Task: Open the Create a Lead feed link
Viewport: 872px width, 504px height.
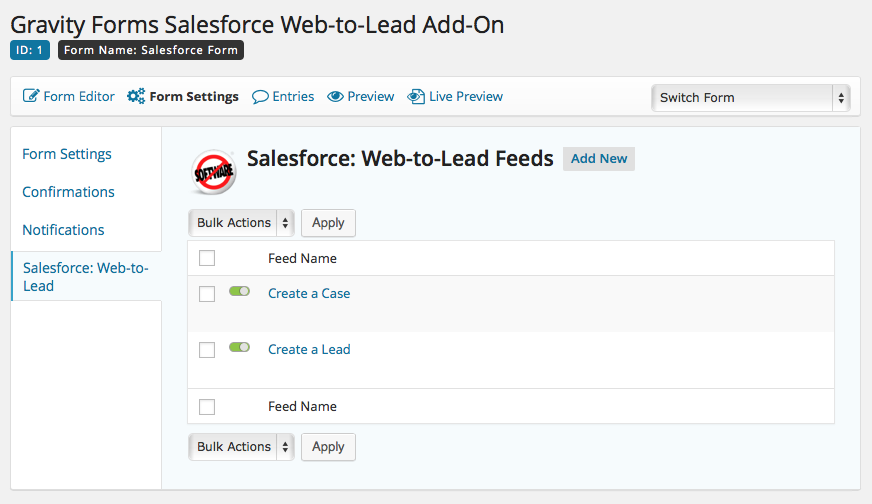Action: [x=309, y=350]
